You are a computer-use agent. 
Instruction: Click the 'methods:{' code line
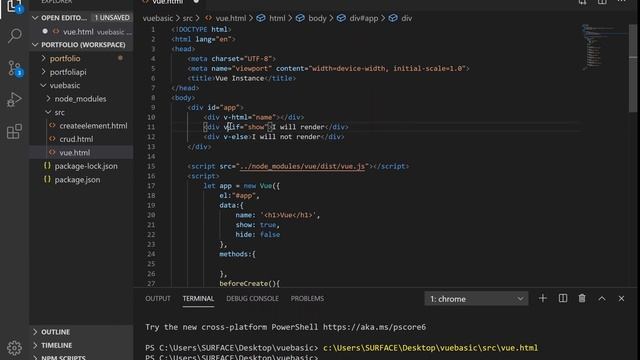(237, 254)
